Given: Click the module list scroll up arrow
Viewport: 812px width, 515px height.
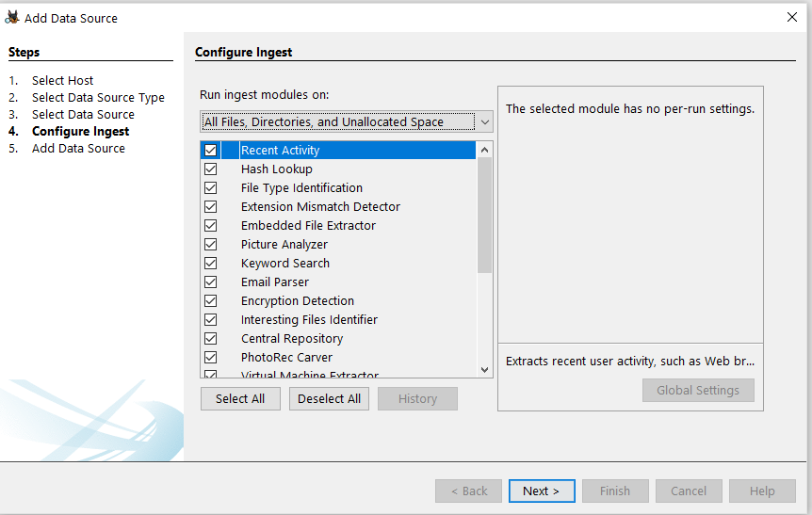Looking at the screenshot, I should (484, 150).
